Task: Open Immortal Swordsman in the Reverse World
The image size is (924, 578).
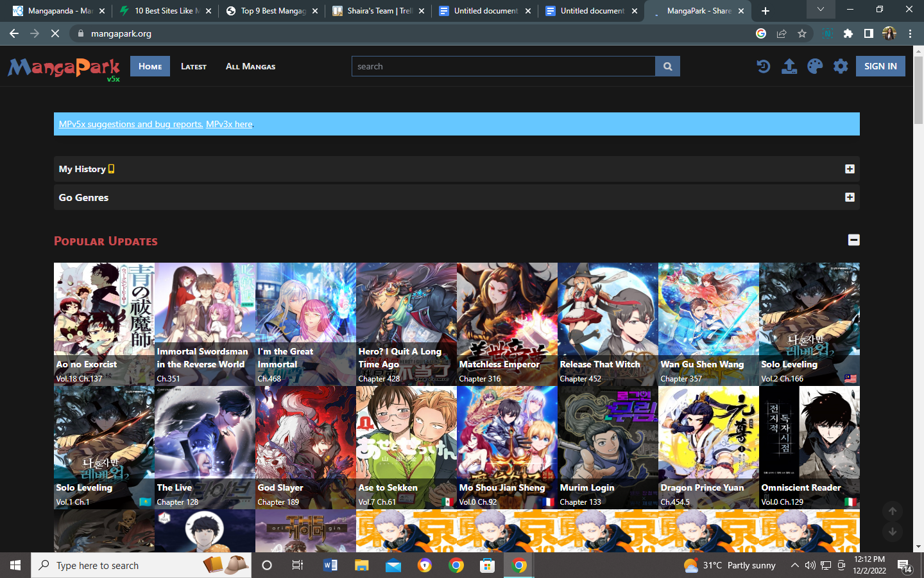Action: click(x=205, y=324)
